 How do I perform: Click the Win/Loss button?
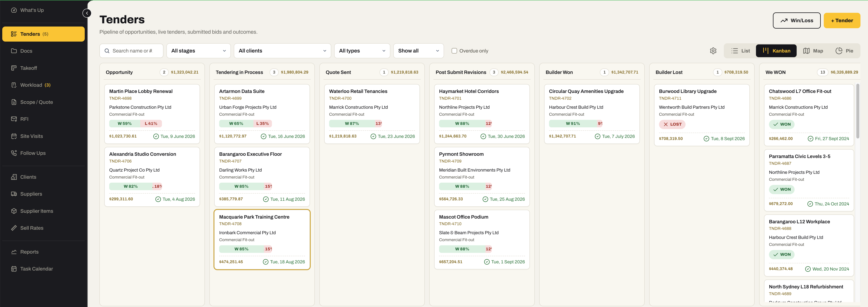[x=797, y=21]
